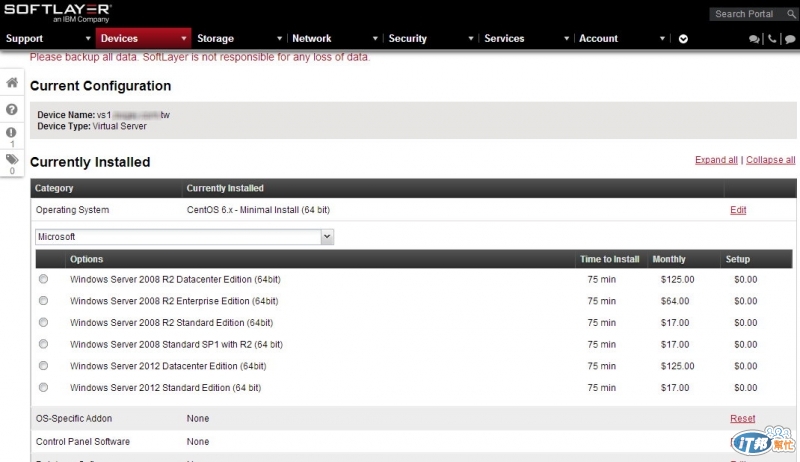Click the phone icon in navbar
This screenshot has height=462, width=800.
pyautogui.click(x=772, y=39)
